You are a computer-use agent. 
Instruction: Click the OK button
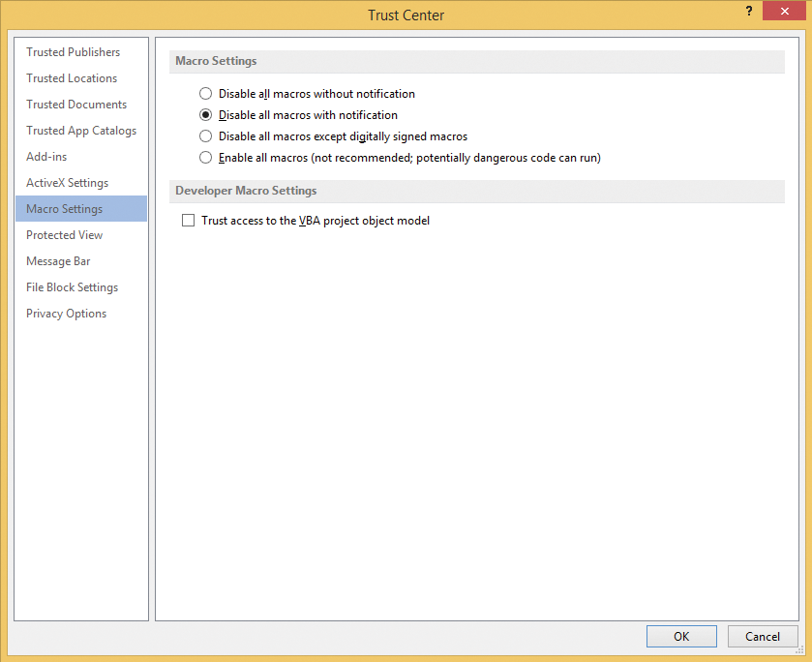tap(681, 636)
